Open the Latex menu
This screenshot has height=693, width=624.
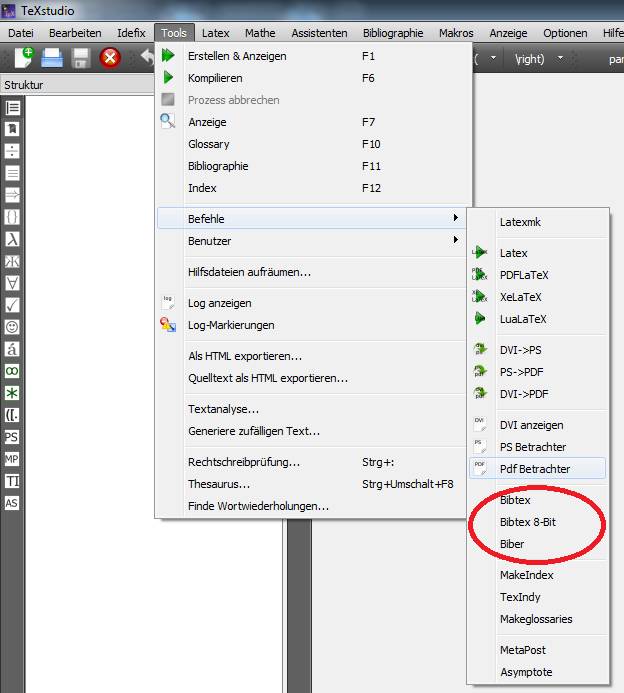click(x=216, y=33)
